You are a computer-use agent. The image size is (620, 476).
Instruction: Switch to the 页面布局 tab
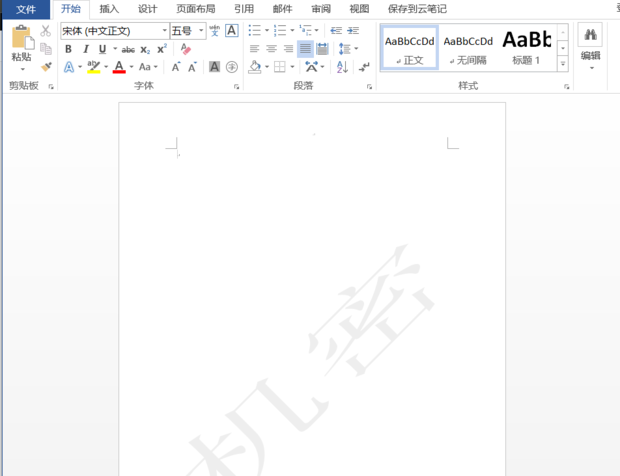[x=196, y=9]
